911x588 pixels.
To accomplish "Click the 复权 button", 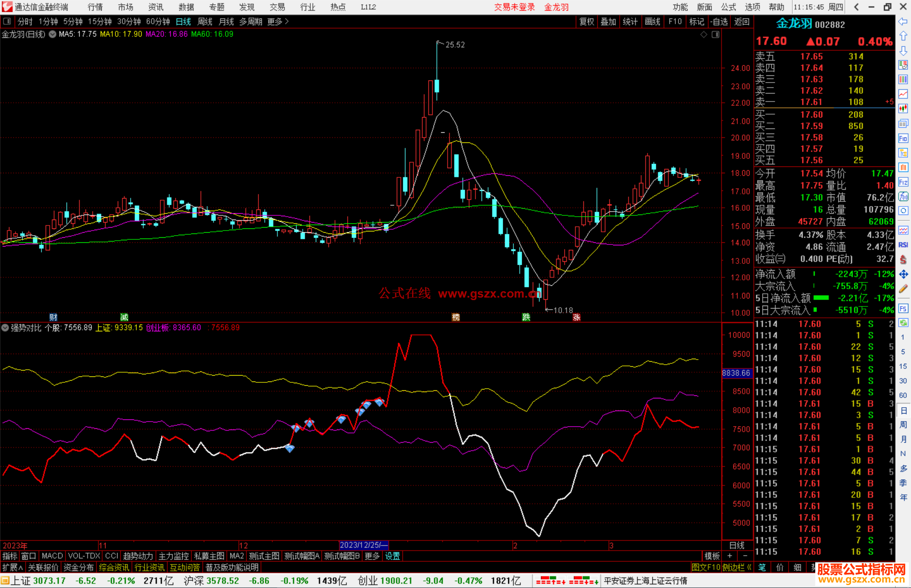I will point(586,21).
